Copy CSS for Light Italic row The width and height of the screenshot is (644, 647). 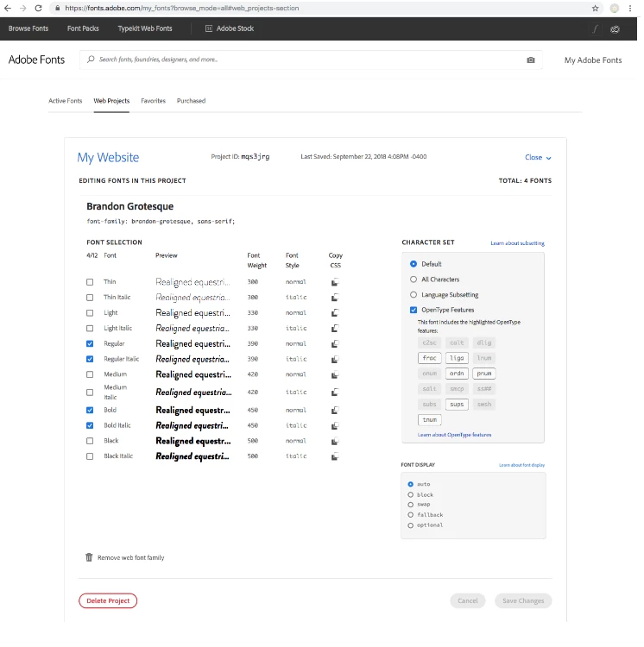click(335, 329)
